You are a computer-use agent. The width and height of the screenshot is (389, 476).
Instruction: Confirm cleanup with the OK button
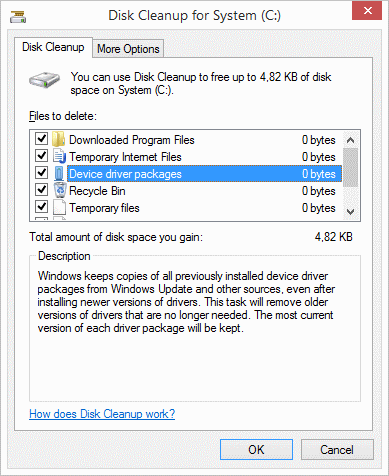tap(256, 450)
